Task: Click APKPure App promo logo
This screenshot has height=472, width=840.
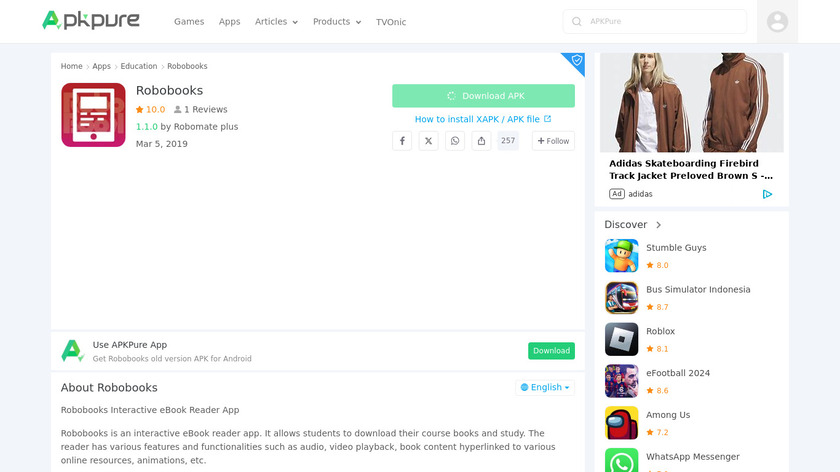Action: 72,351
